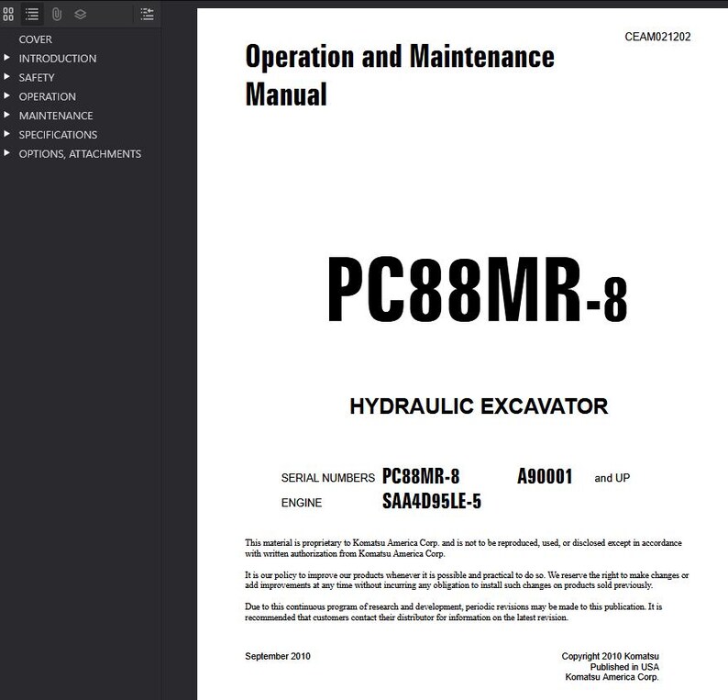The image size is (728, 700).
Task: Click the 'It is our policy' paragraph
Action: pos(467,580)
